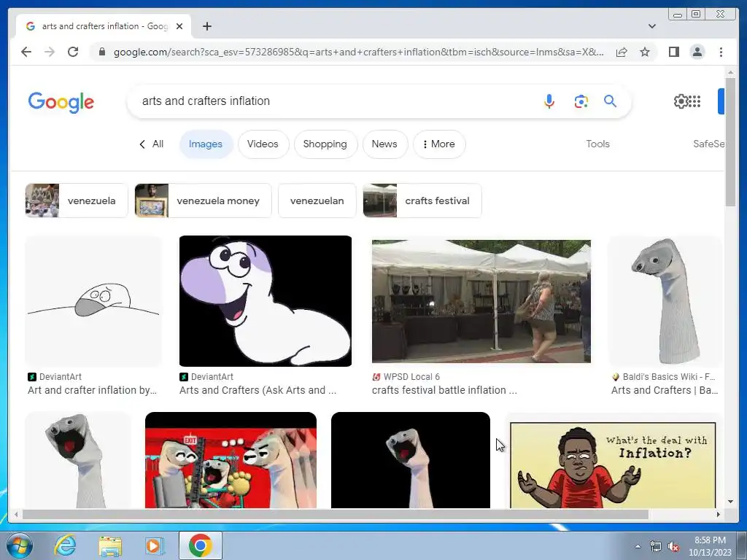Image resolution: width=747 pixels, height=560 pixels.
Task: Open the Tools filter options
Action: pyautogui.click(x=597, y=144)
